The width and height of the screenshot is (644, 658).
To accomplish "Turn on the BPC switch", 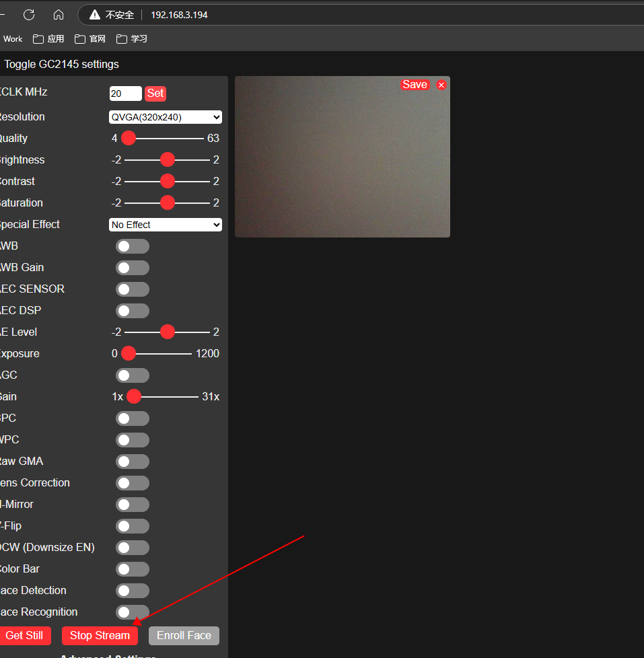I will tap(133, 418).
